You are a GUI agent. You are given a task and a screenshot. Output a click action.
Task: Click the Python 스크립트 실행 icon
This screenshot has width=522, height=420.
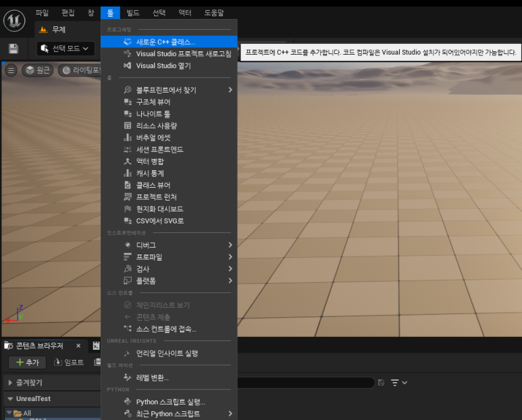tap(128, 402)
